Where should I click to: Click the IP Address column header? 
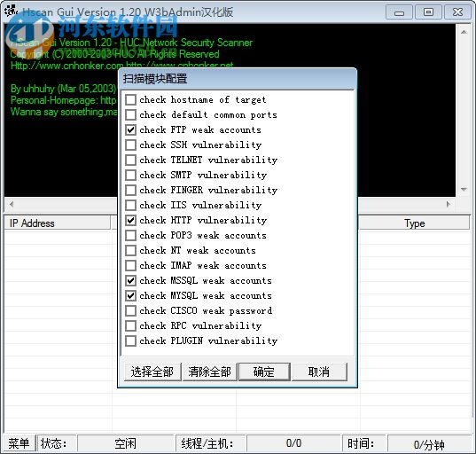pyautogui.click(x=58, y=223)
